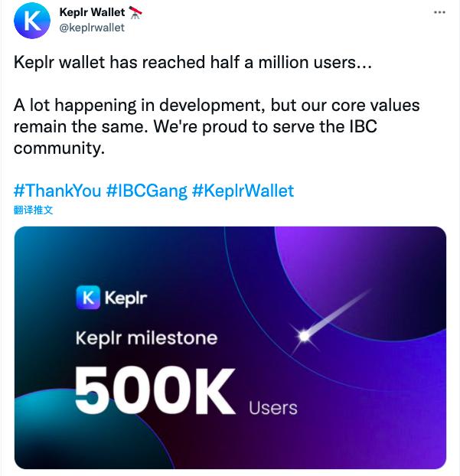Click the teal shape at image bottom-left
This screenshot has height=476, width=460.
pyautogui.click(x=46, y=440)
